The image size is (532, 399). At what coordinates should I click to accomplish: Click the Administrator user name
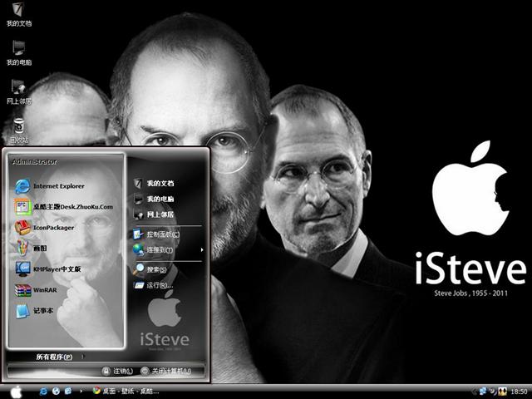(x=35, y=162)
